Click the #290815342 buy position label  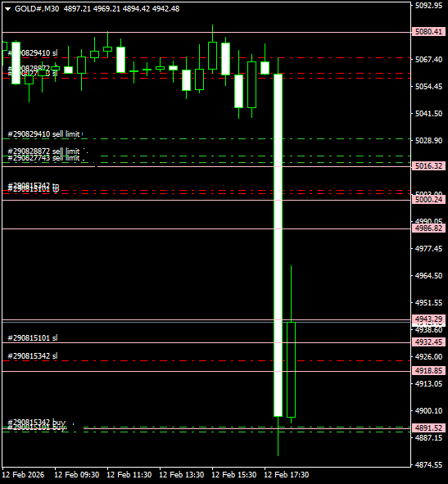point(36,422)
